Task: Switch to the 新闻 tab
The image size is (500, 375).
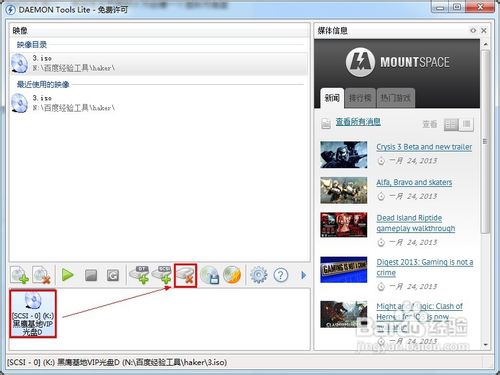Action: [332, 98]
